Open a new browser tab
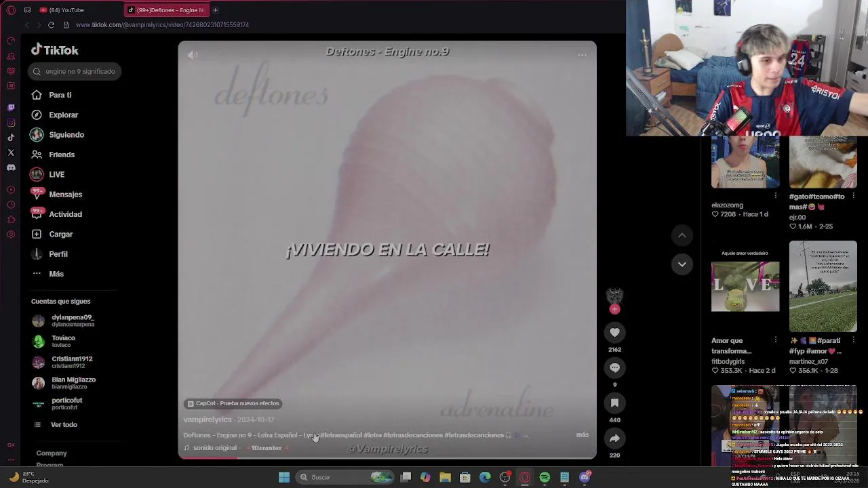The image size is (868, 488). 215,10
